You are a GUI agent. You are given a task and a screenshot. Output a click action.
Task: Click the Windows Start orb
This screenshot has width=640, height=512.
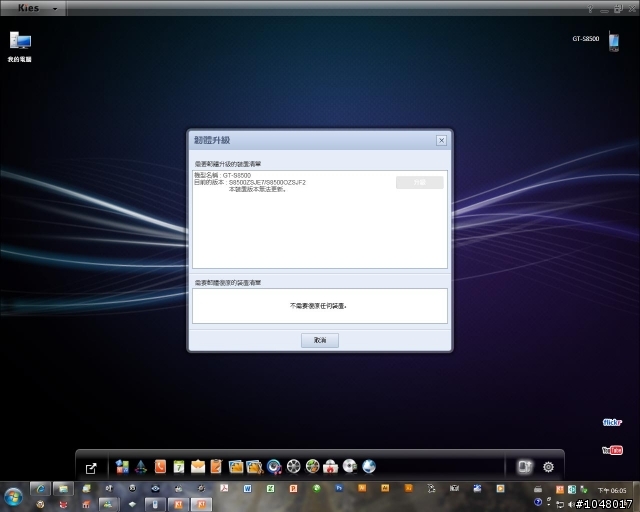pyautogui.click(x=13, y=496)
